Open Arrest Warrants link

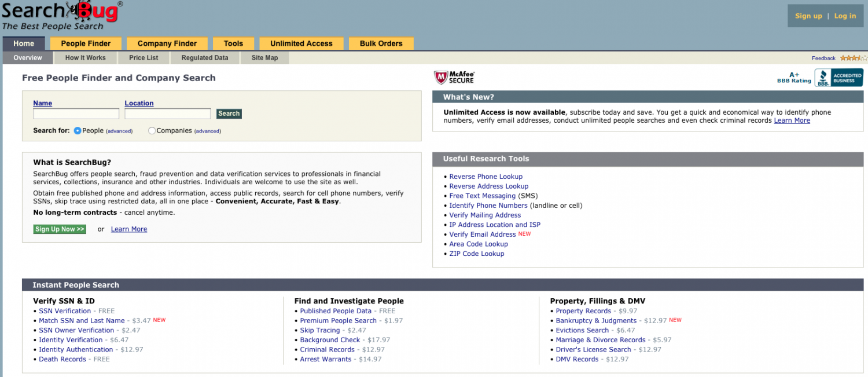coord(326,359)
